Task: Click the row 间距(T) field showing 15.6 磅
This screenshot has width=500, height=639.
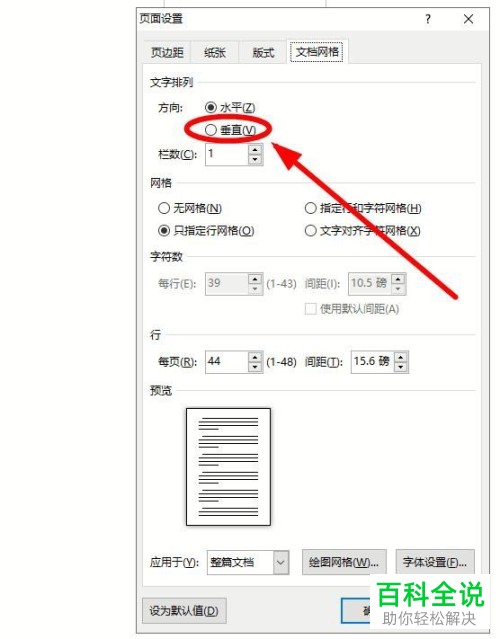Action: [x=372, y=361]
